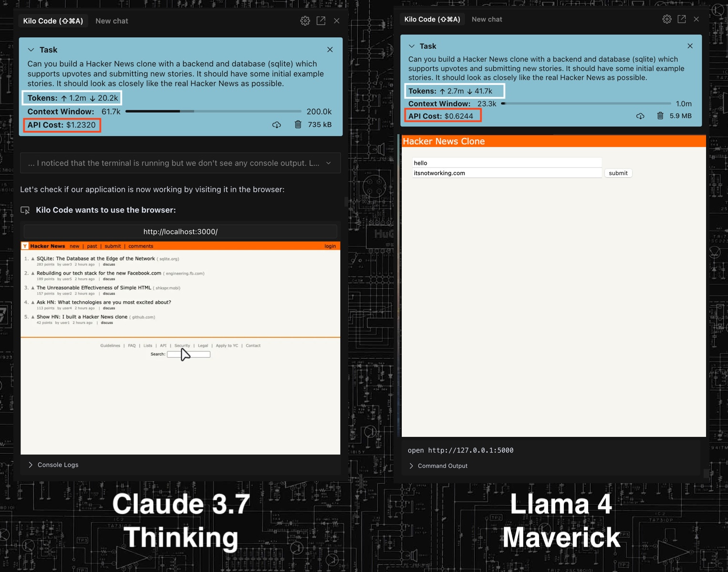Click the Contact footer link
Image resolution: width=728 pixels, height=572 pixels.
253,346
